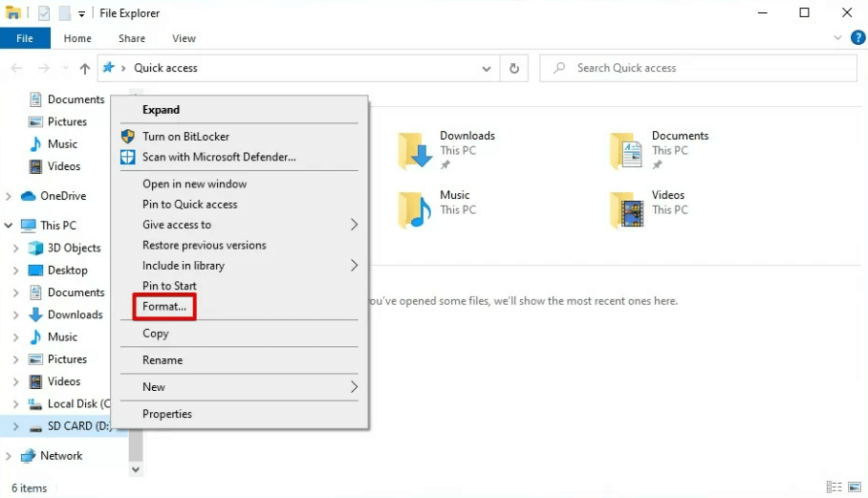Viewport: 868px width, 498px height.
Task: Open the recent locations dropdown arrow
Action: pyautogui.click(x=66, y=68)
